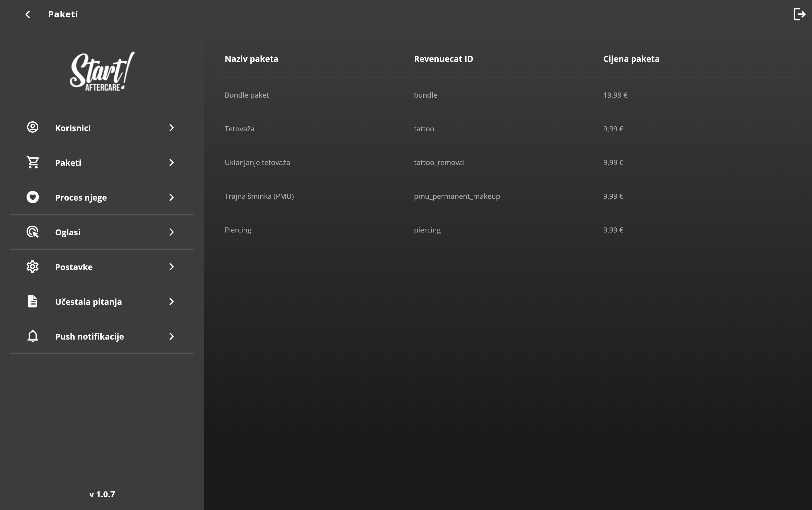Click the Start Aftercare logo
The width and height of the screenshot is (812, 510).
point(102,72)
